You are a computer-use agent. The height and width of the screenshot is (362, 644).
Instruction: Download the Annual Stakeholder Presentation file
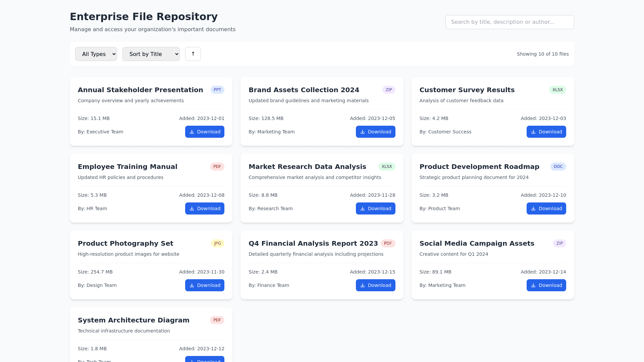[205, 132]
